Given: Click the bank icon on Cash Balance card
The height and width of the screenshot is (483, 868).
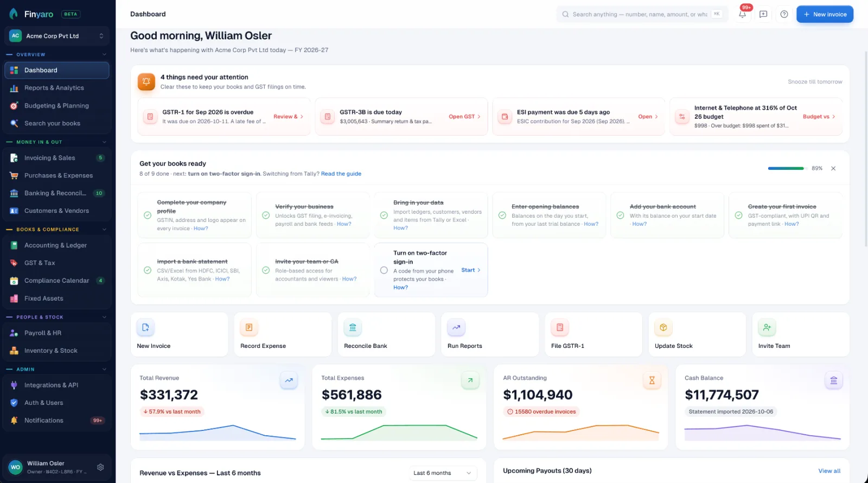Looking at the screenshot, I should [x=834, y=380].
